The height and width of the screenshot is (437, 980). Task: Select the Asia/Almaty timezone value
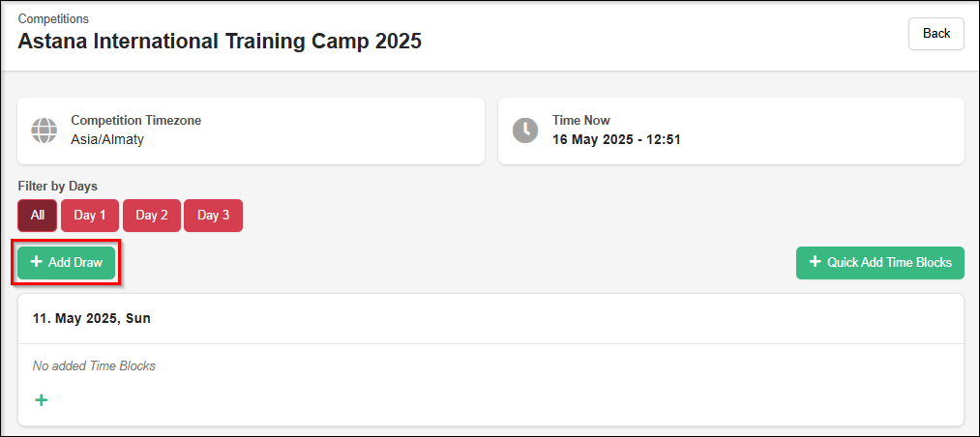pos(107,139)
